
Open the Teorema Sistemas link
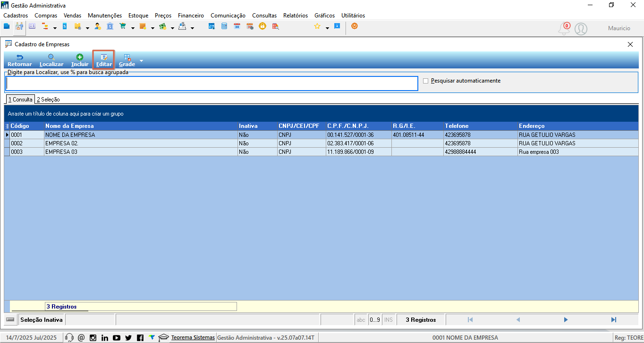tap(193, 337)
